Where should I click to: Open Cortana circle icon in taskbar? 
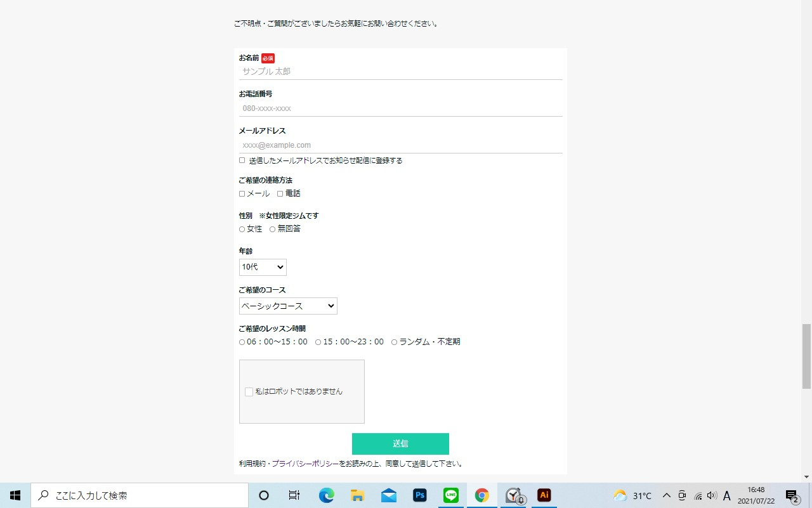tap(265, 495)
